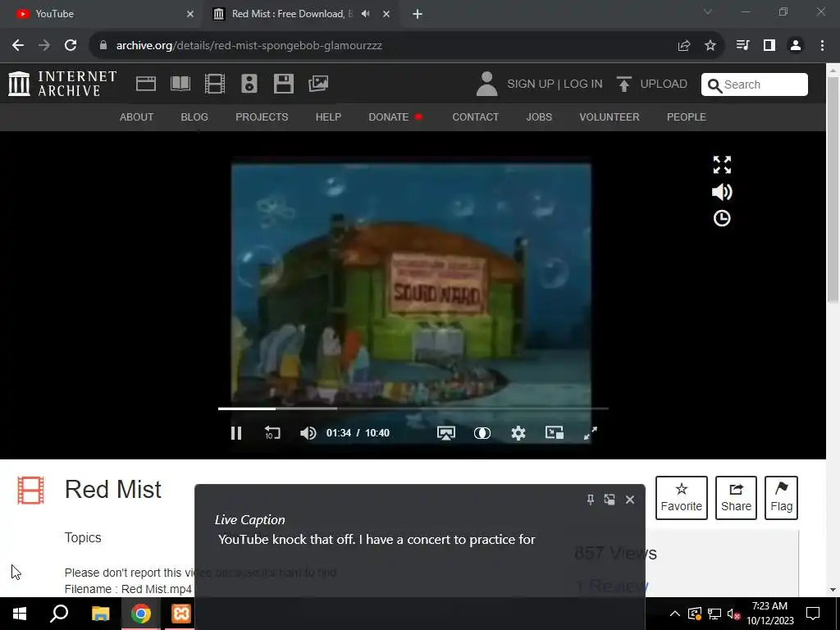840x630 pixels.
Task: Click the user avatar icon
Action: pos(486,84)
